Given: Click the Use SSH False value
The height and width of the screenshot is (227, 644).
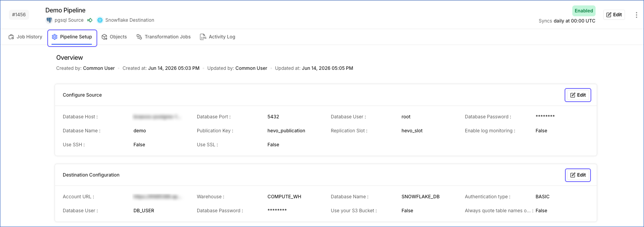Looking at the screenshot, I should click(x=139, y=145).
